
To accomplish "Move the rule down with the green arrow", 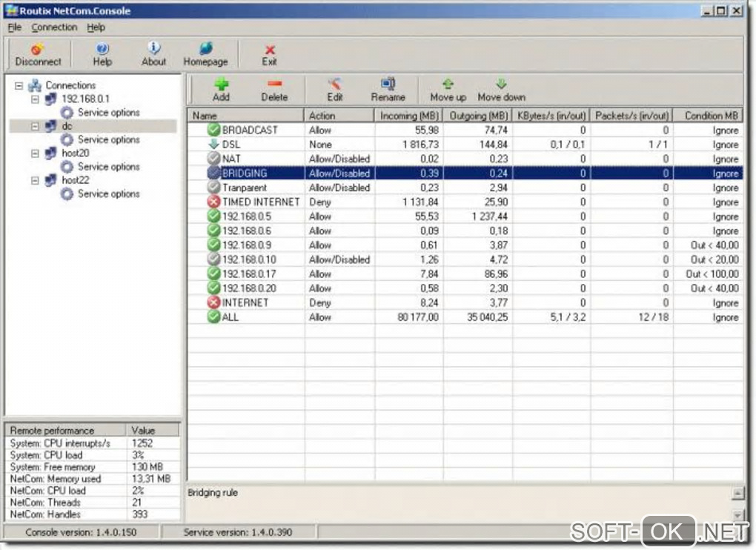I will click(502, 84).
